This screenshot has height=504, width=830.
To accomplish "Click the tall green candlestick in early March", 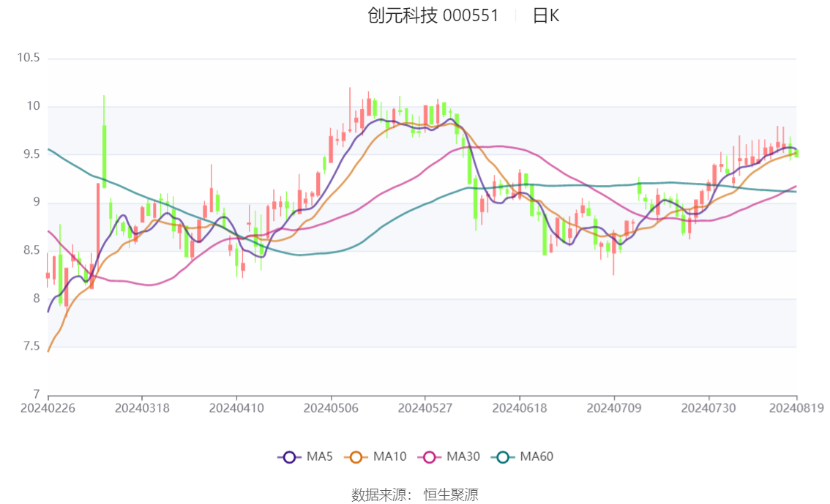I will [x=105, y=156].
